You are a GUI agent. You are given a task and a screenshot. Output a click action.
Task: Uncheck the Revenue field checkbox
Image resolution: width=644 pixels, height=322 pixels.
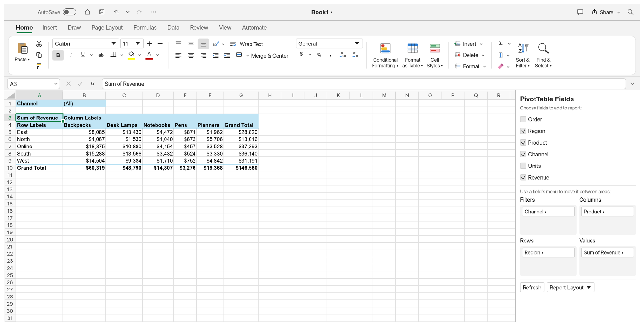(523, 177)
